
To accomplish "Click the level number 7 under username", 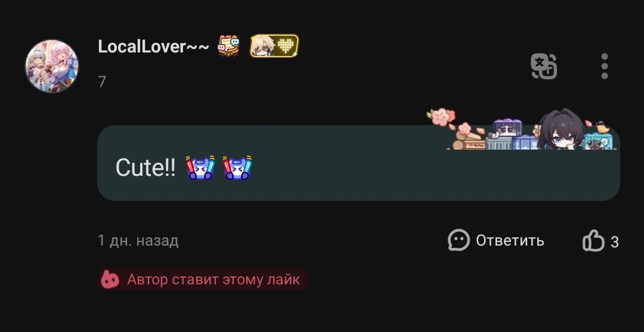I will 102,82.
